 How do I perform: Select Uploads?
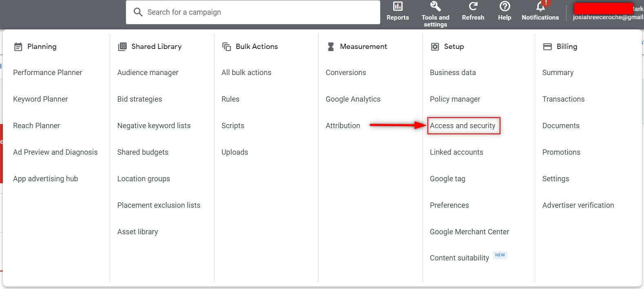[235, 152]
